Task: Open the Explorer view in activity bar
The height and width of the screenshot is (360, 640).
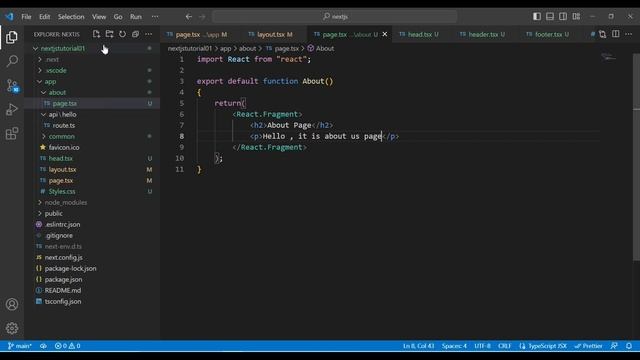Action: [12, 37]
